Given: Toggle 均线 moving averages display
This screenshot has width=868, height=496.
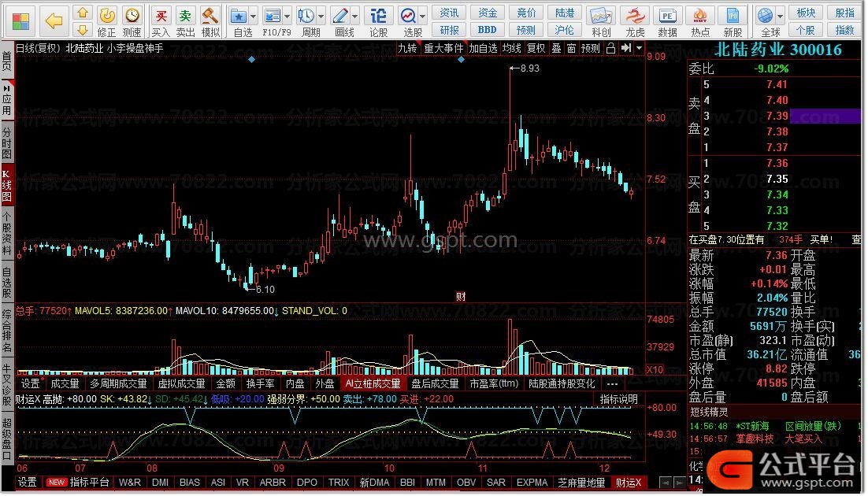Looking at the screenshot, I should coord(511,48).
